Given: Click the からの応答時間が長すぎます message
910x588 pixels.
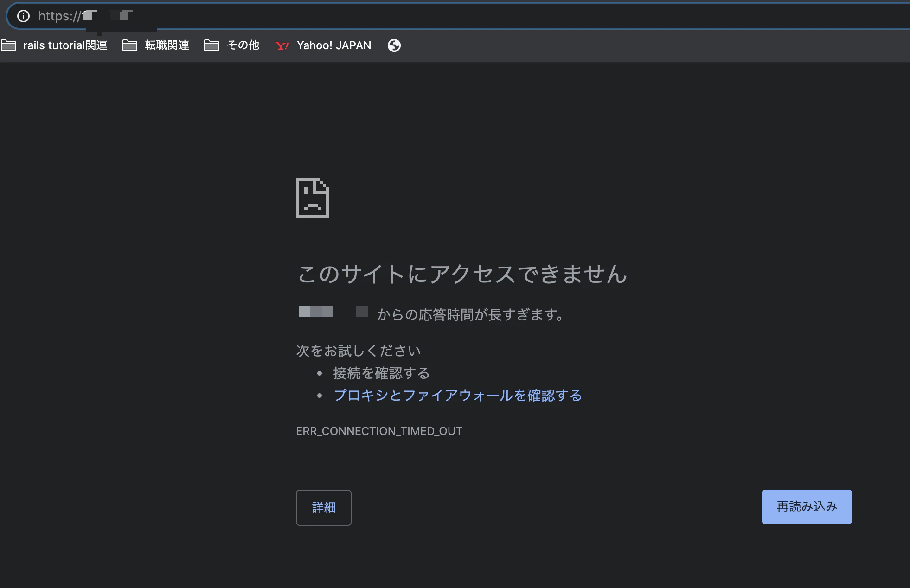Looking at the screenshot, I should tap(470, 314).
